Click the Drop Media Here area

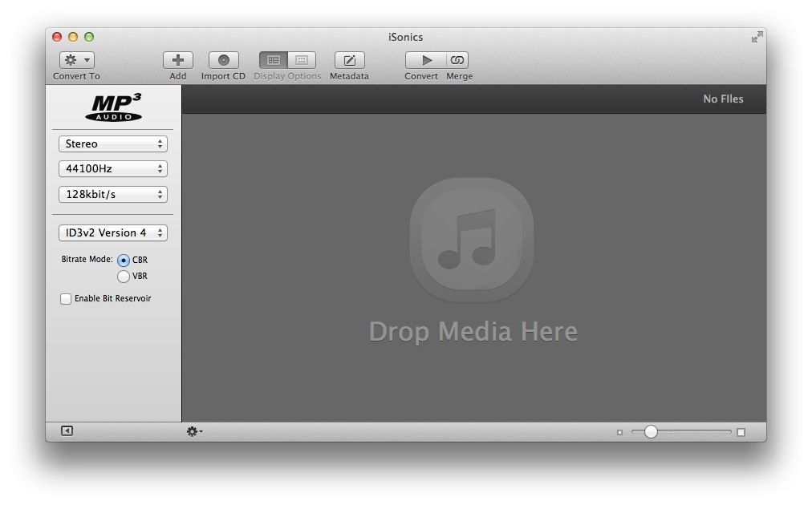pos(473,265)
